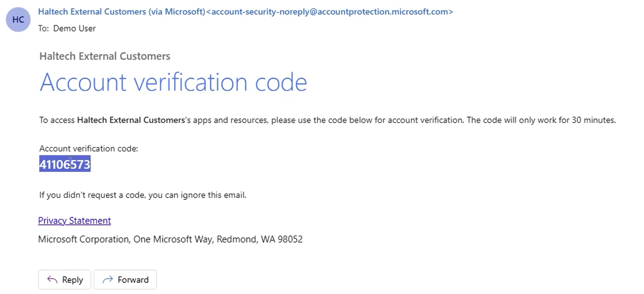The image size is (644, 294).
Task: Select the Demo User recipient
Action: point(74,29)
